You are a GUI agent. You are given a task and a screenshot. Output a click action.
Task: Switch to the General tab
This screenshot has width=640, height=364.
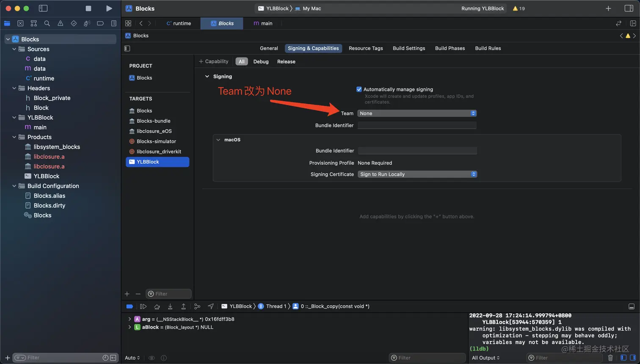coord(269,48)
